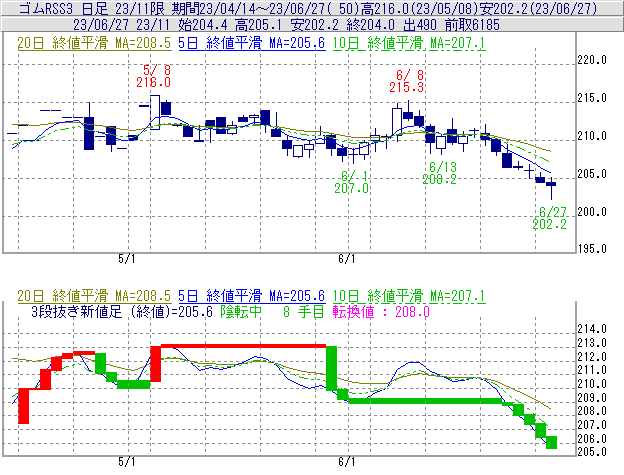The height and width of the screenshot is (475, 624).
Task: Click the 211.0 label on lower axis
Action: pos(592,370)
